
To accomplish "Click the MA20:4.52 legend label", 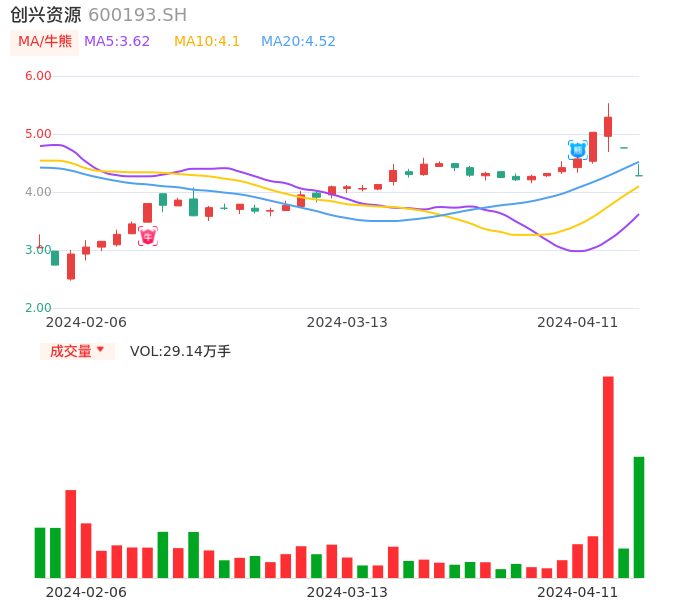I will point(298,42).
